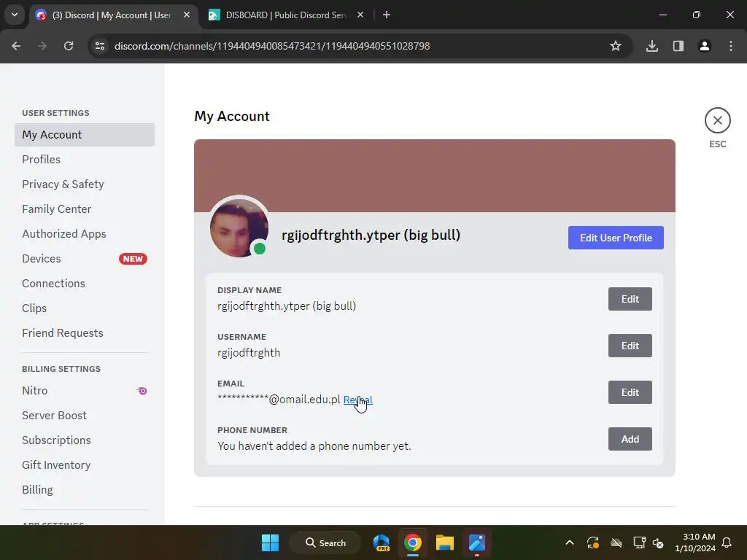Open a new browser tab
This screenshot has height=560, width=747.
387,15
